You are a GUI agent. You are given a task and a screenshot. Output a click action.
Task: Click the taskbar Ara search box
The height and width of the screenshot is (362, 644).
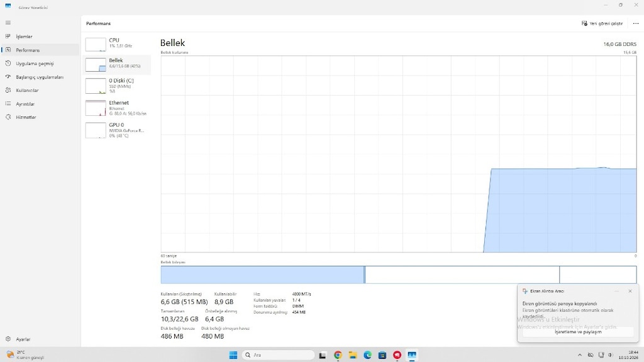[278, 355]
